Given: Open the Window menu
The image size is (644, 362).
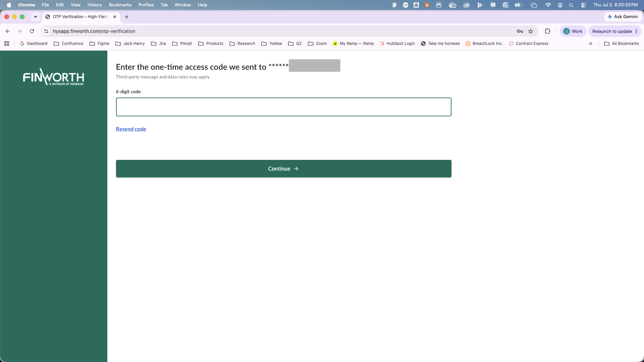Looking at the screenshot, I should [x=183, y=5].
